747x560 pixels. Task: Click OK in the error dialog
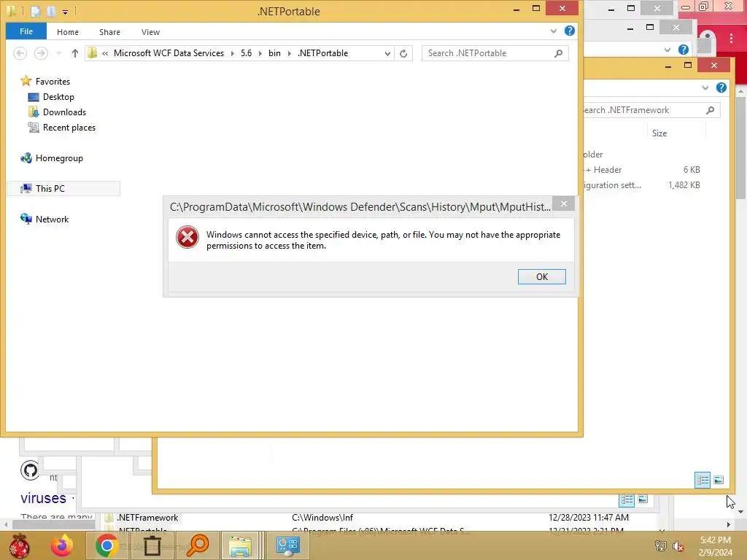click(542, 276)
